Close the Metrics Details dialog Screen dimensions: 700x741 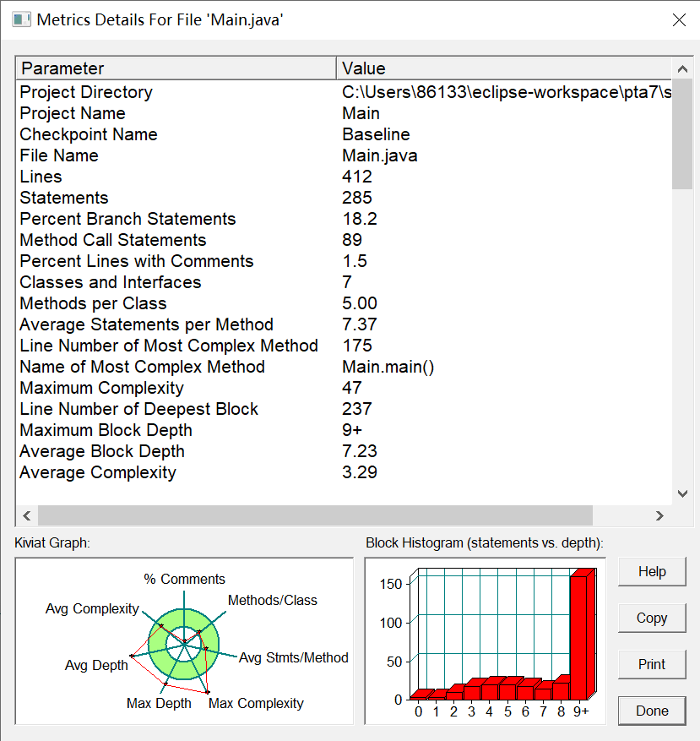click(679, 19)
